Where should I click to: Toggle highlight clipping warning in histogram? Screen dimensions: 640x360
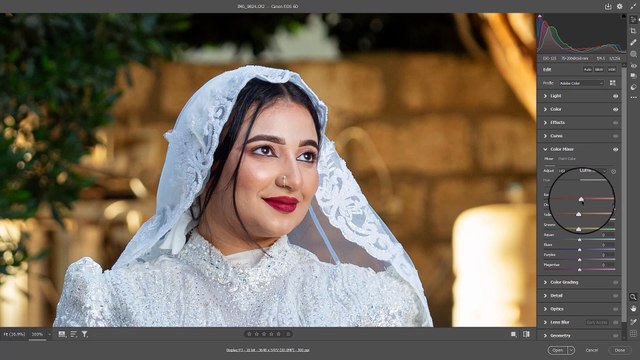click(x=623, y=16)
